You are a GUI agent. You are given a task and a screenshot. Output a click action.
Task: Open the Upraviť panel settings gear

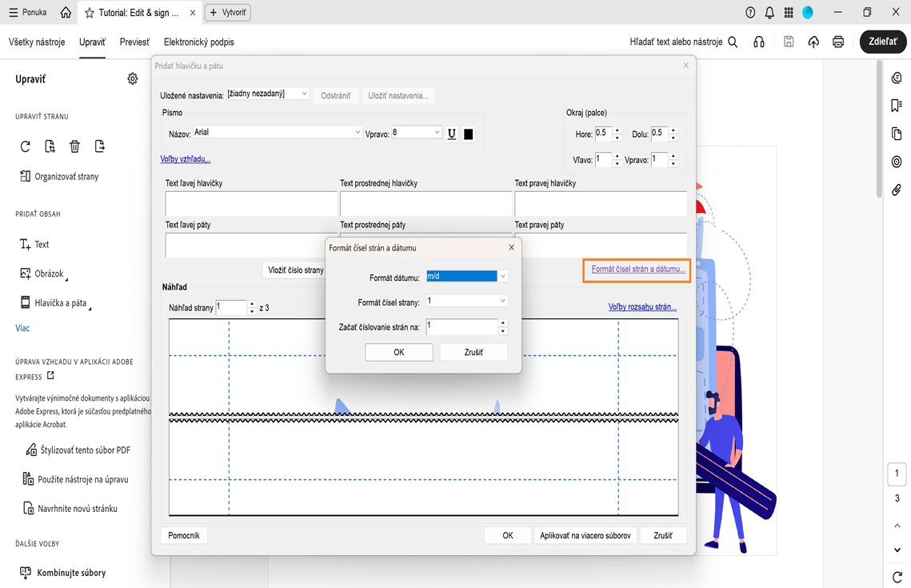pyautogui.click(x=133, y=78)
